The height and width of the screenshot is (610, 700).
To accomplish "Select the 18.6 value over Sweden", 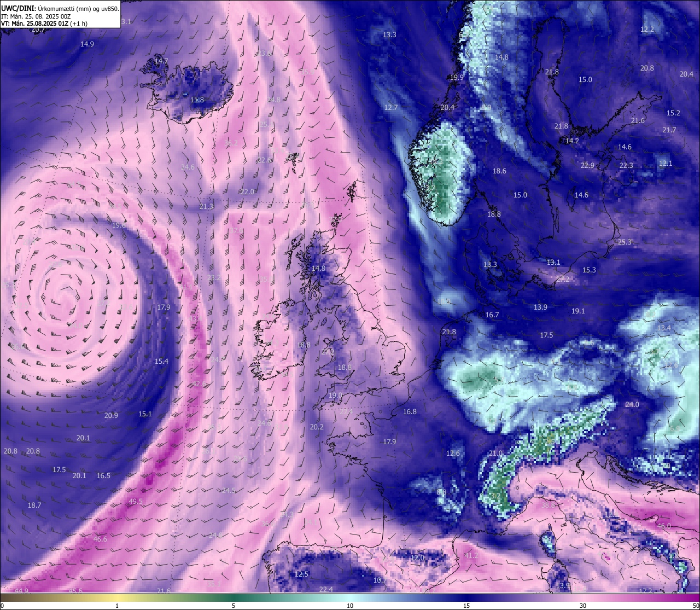I will pyautogui.click(x=499, y=171).
